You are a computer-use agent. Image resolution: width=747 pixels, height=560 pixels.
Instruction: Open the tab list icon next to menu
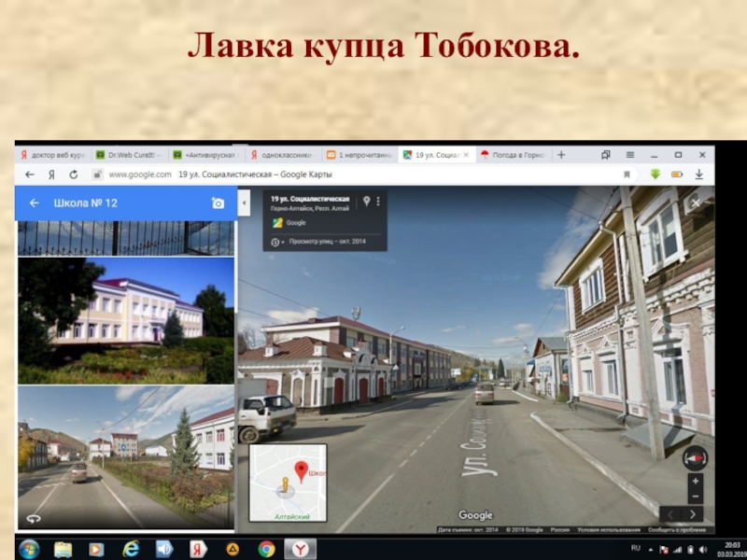pos(605,155)
